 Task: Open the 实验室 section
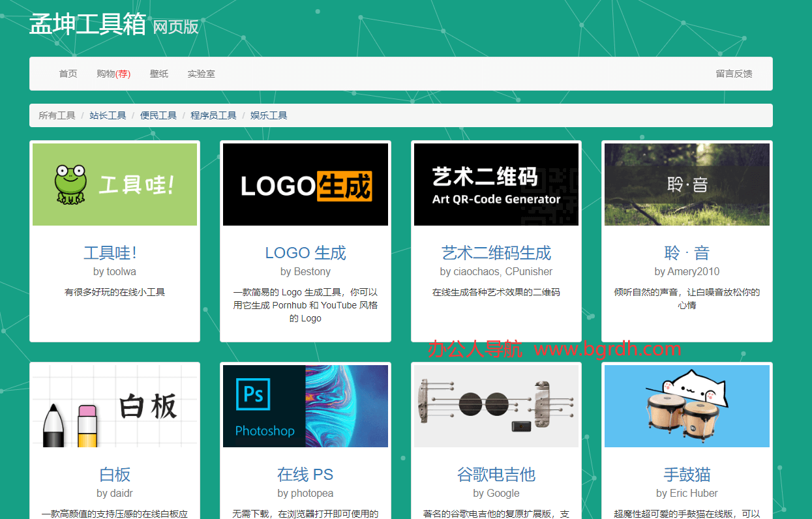(201, 74)
